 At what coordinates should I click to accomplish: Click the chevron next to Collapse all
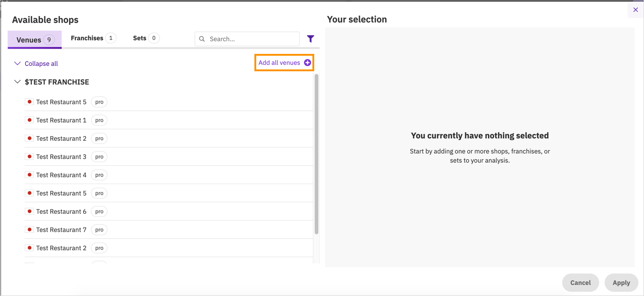tap(17, 63)
